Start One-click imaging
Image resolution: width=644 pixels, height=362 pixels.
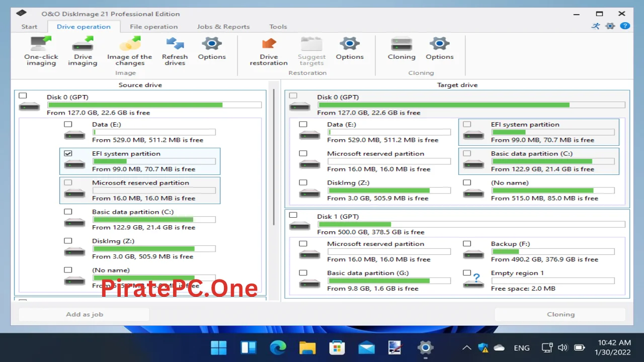click(x=41, y=51)
